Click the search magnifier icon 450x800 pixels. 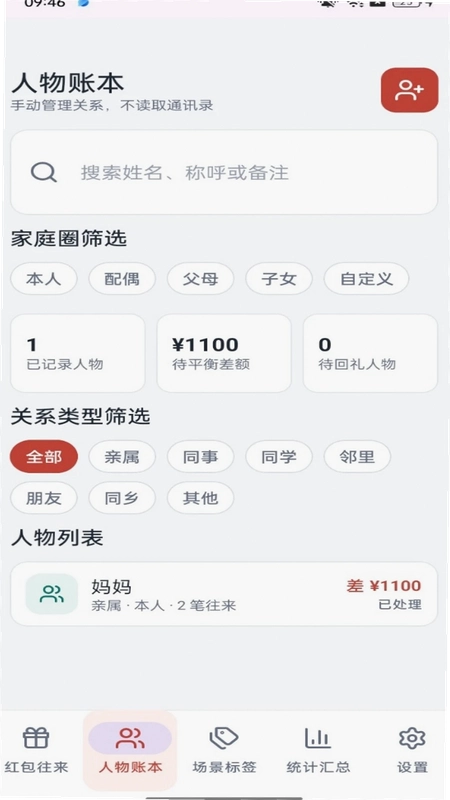pos(43,172)
